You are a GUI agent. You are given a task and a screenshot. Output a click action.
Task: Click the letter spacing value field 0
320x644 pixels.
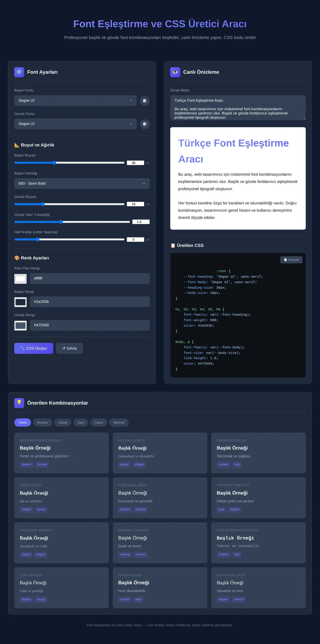pyautogui.click(x=135, y=239)
